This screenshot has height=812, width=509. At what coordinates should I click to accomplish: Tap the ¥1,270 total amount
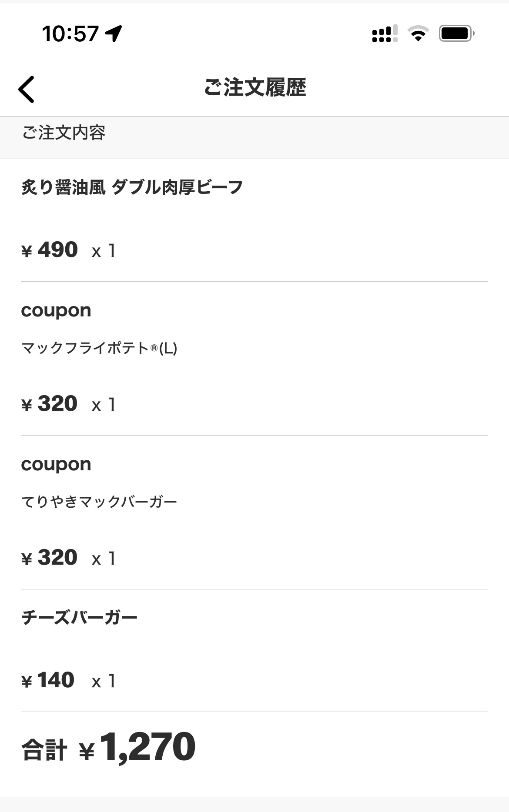coord(137,748)
